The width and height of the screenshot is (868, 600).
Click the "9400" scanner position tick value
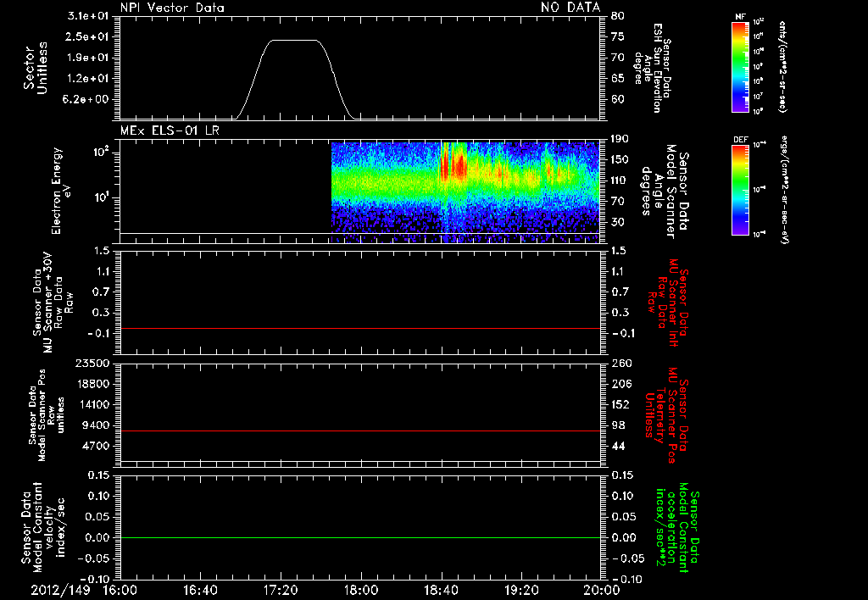[95, 425]
